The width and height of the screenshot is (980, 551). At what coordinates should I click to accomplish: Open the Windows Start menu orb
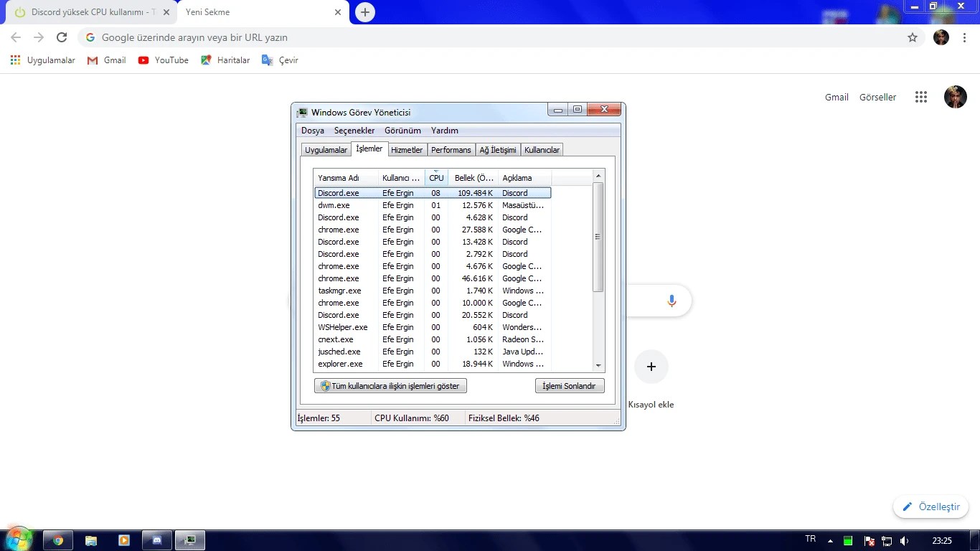click(x=19, y=540)
